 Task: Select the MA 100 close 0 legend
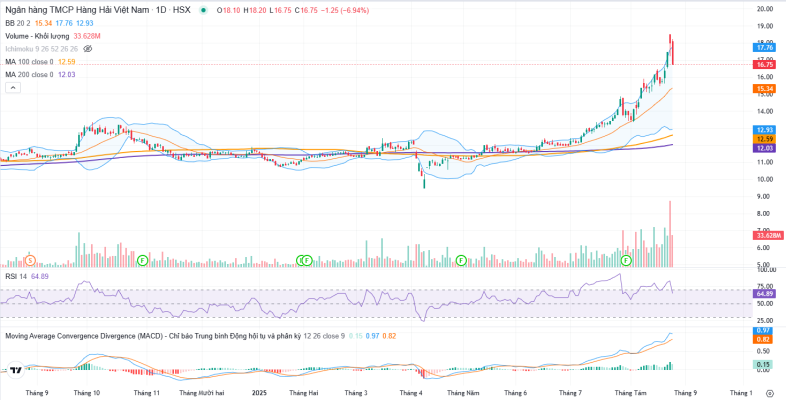[x=29, y=62]
